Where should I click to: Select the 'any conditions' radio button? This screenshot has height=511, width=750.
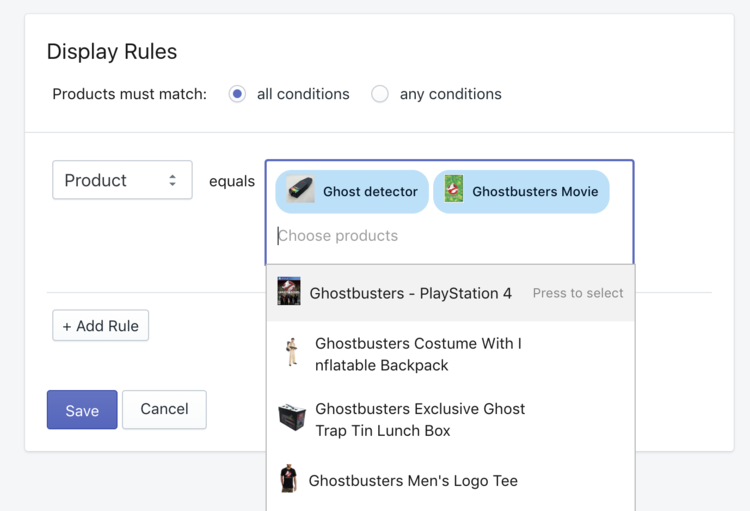pos(380,94)
